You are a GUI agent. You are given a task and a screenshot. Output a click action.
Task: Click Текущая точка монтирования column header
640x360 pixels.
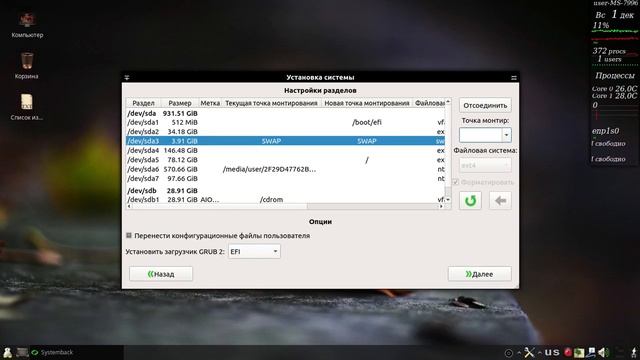[271, 103]
